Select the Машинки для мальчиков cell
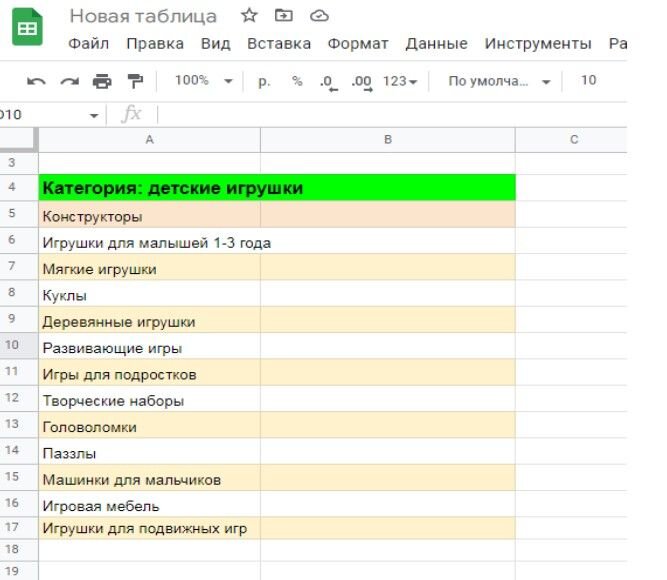Screen dimensions: 667x580 [149, 478]
